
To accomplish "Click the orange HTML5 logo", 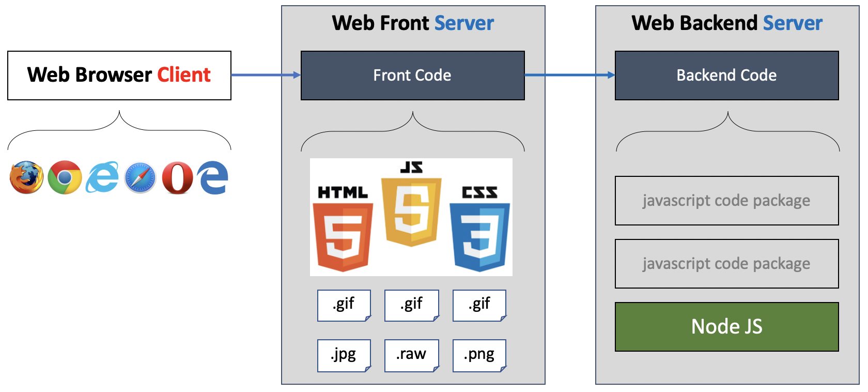I will [x=343, y=228].
